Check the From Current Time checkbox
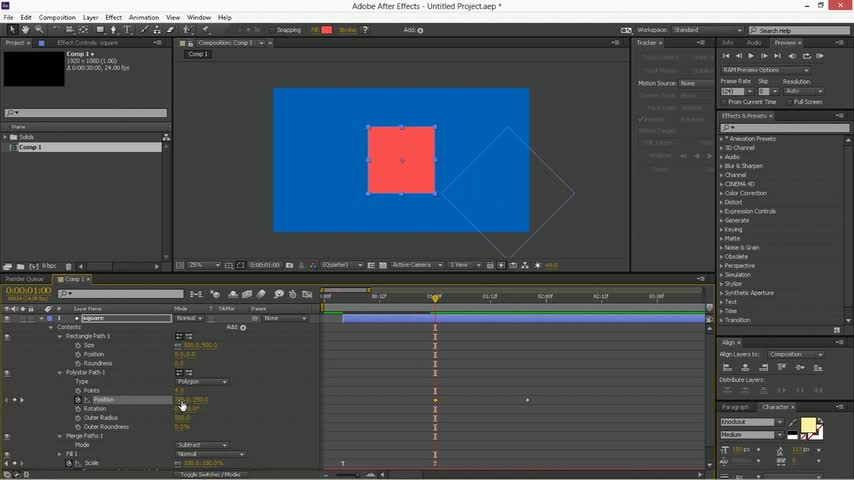This screenshot has width=854, height=480. point(724,102)
